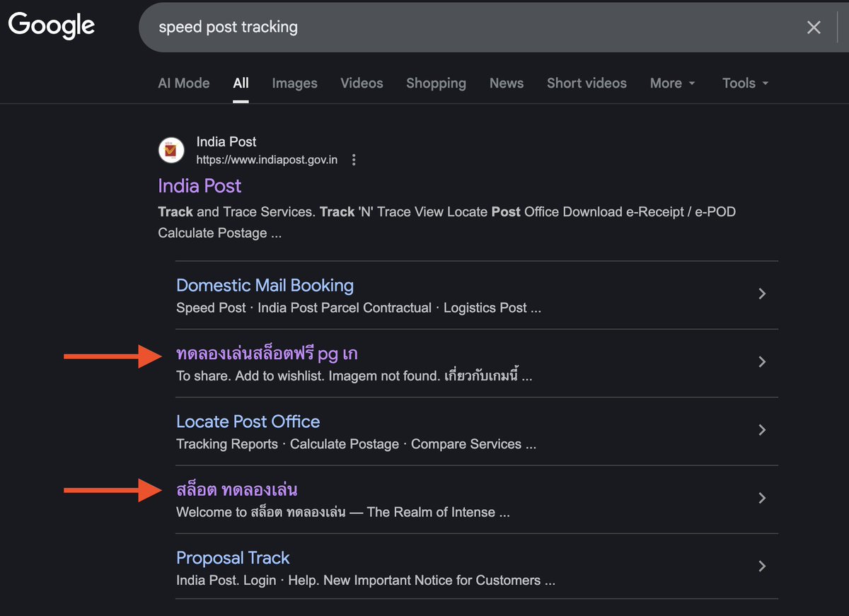The width and height of the screenshot is (849, 616).
Task: Click chevron arrow on Domestic Mail Booking row
Action: [x=762, y=294]
